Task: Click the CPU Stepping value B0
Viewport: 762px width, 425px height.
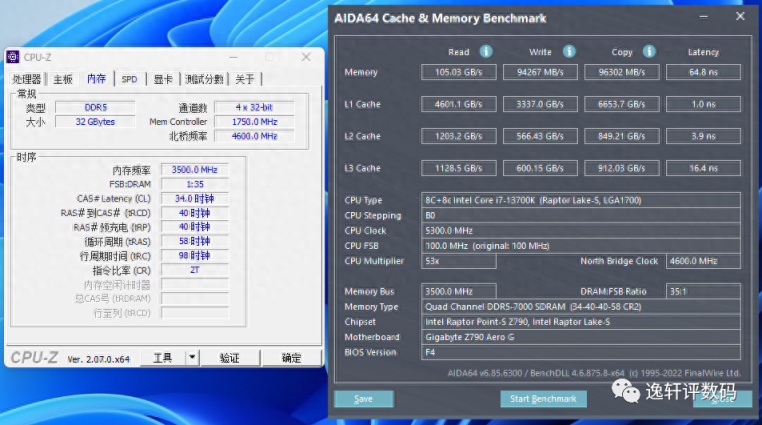Action: click(x=581, y=215)
